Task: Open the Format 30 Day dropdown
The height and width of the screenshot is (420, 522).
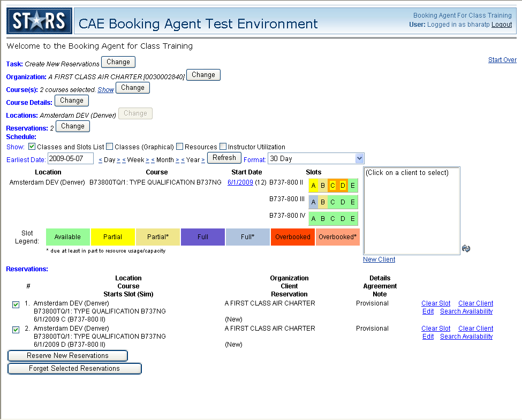Action: pos(359,158)
